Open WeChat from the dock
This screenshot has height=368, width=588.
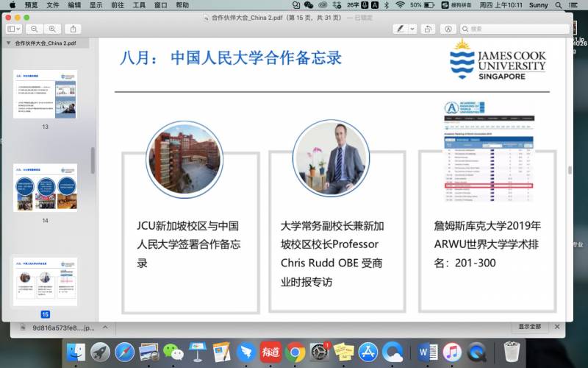pos(173,352)
